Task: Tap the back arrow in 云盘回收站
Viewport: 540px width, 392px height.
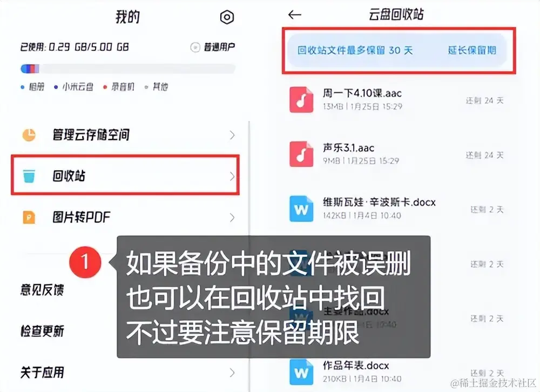Action: [295, 15]
